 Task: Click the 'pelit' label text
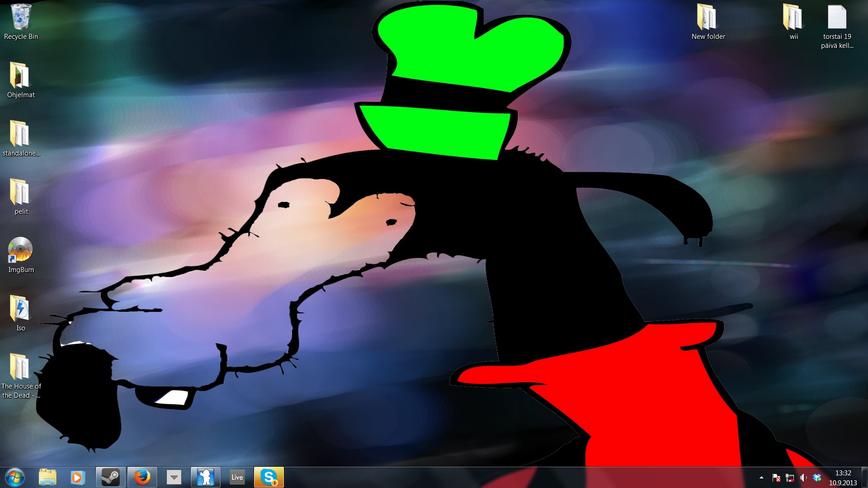pos(21,211)
